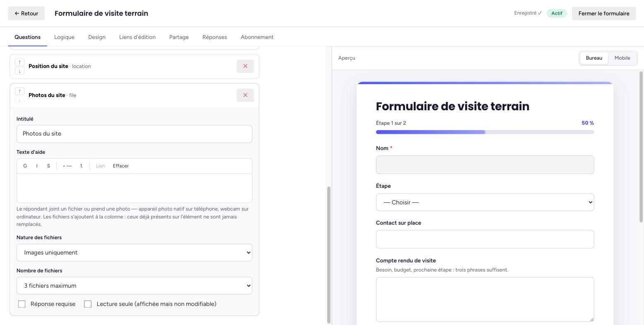Click the Intitulé input field
This screenshot has height=325, width=644.
coord(134,134)
